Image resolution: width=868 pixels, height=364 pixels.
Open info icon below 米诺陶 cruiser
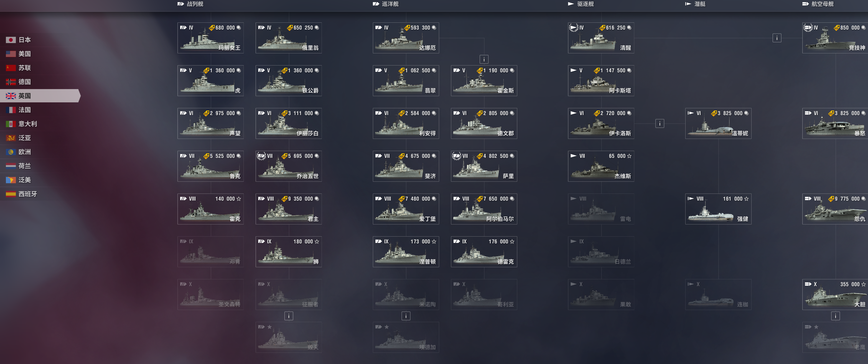[x=406, y=316]
